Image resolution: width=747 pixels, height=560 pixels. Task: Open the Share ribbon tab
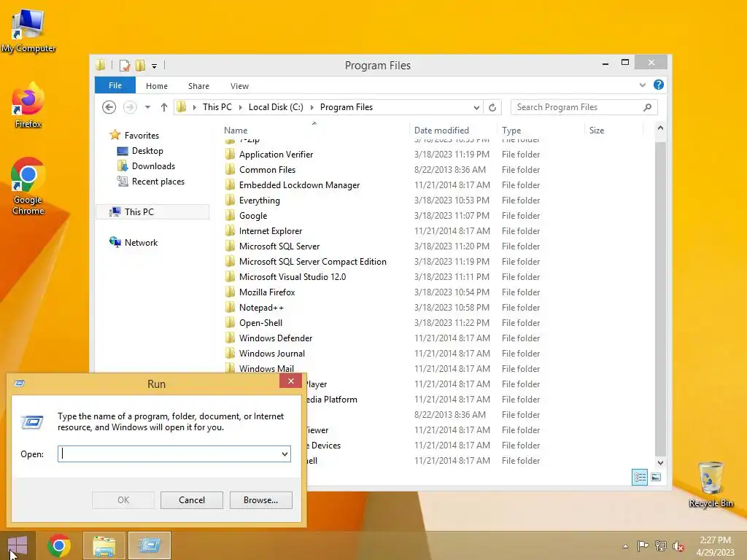pos(198,86)
